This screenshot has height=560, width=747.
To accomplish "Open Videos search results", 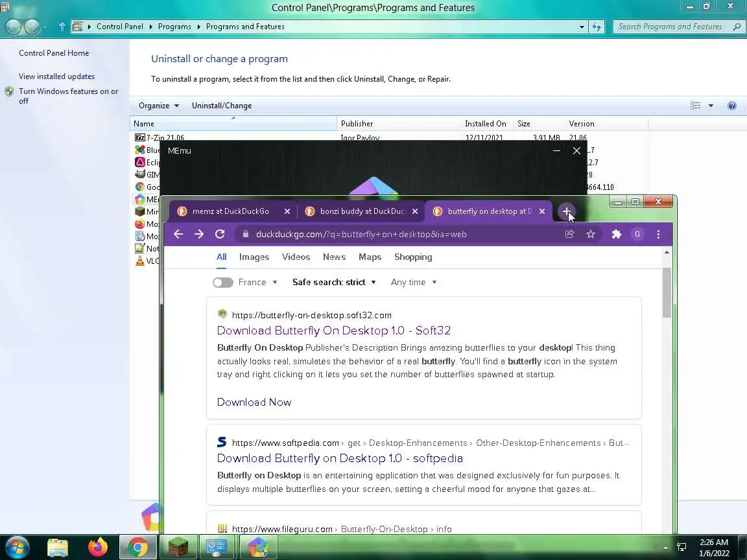I will click(x=296, y=257).
